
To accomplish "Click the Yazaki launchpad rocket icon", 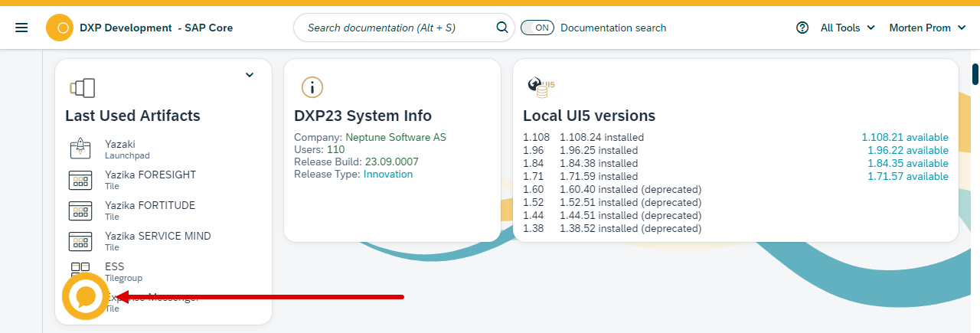I will click(80, 149).
